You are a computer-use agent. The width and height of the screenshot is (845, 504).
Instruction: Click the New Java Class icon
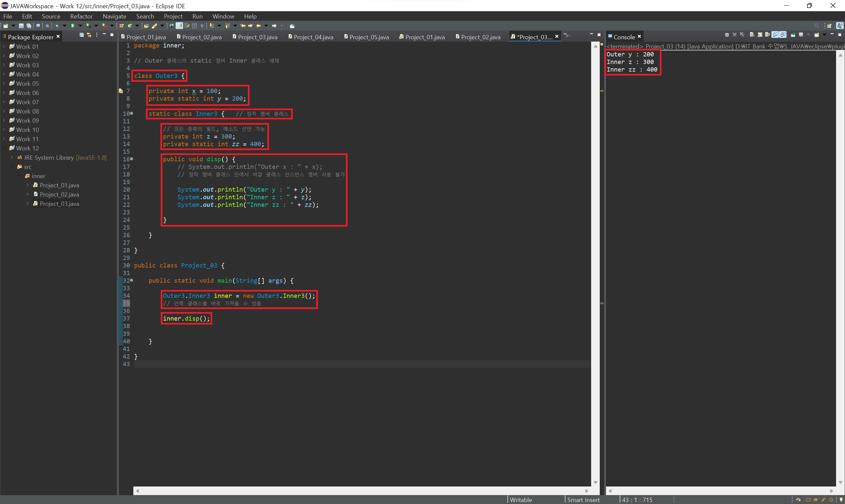click(x=130, y=26)
